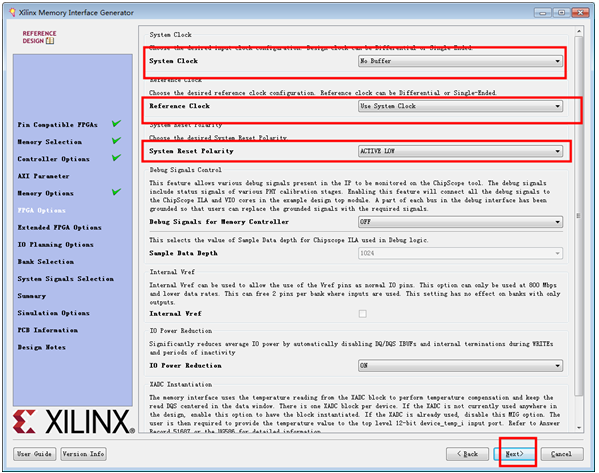Click checkmark beside Memory Options
Image resolution: width=599 pixels, height=473 pixels.
(x=117, y=192)
